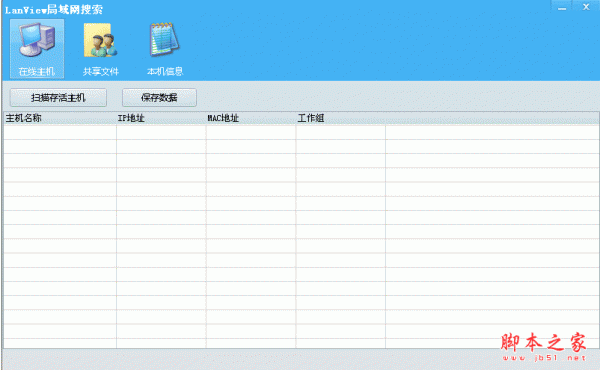Sort by MAC地址 column header
Image resolution: width=600 pixels, height=370 pixels.
(251, 118)
